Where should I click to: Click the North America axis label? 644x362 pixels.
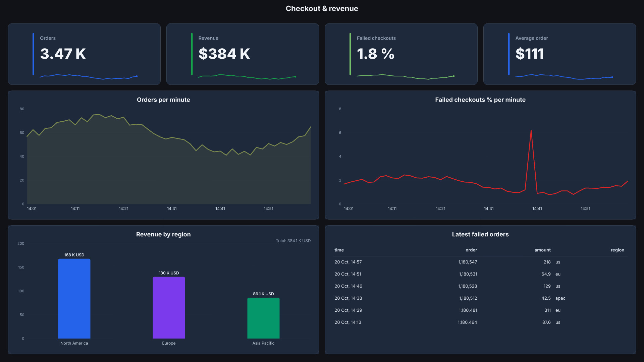74,343
